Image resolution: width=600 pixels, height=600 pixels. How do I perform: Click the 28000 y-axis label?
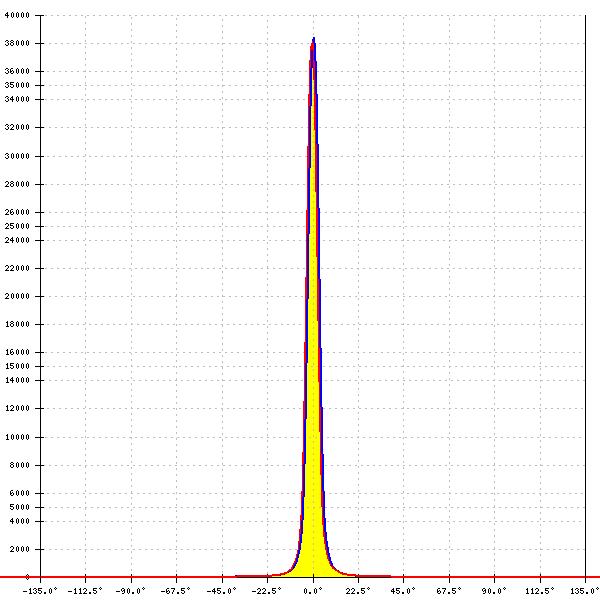17,184
